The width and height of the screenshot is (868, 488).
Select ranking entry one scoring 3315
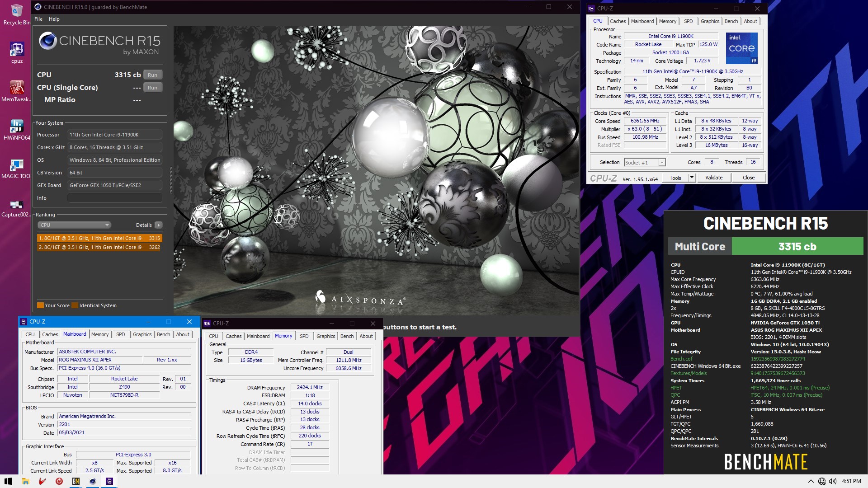tap(99, 238)
